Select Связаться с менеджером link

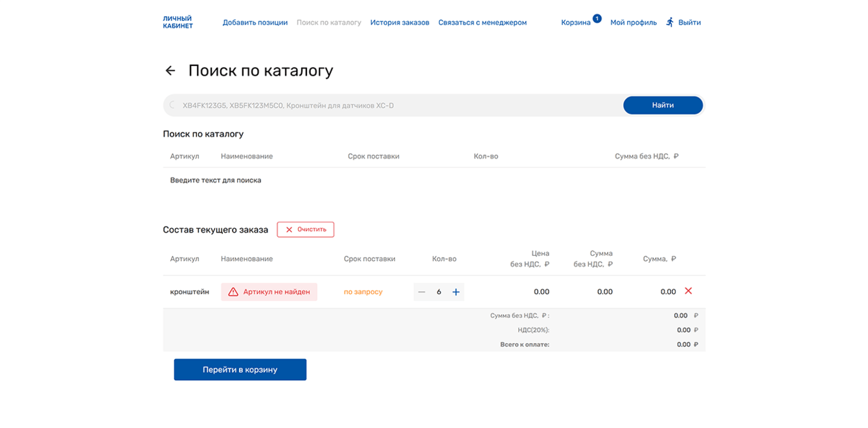(483, 23)
